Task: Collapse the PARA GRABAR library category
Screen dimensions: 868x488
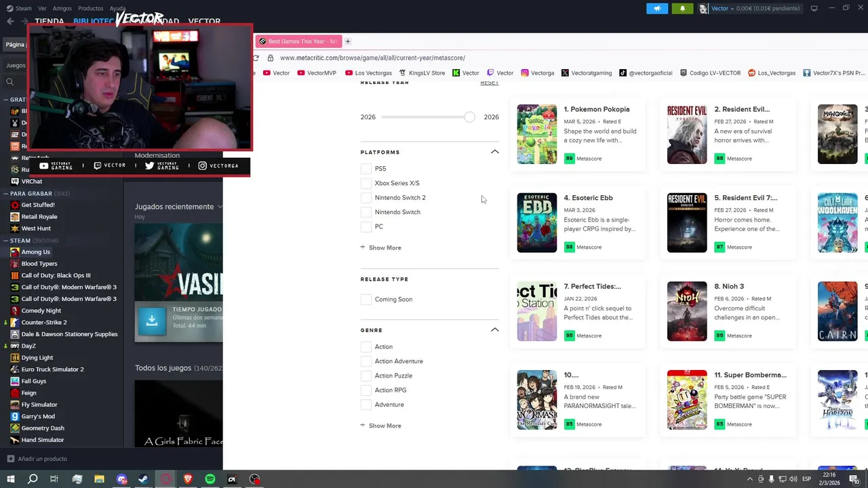Action: point(5,193)
